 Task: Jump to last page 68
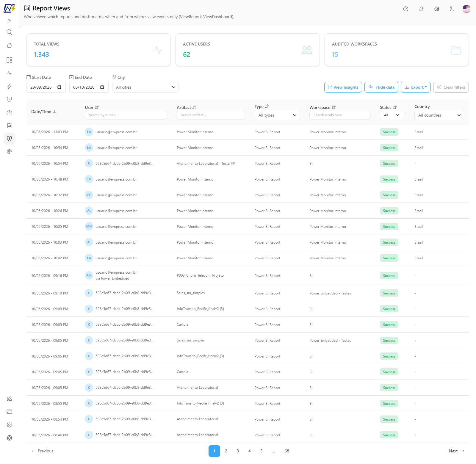pos(287,451)
